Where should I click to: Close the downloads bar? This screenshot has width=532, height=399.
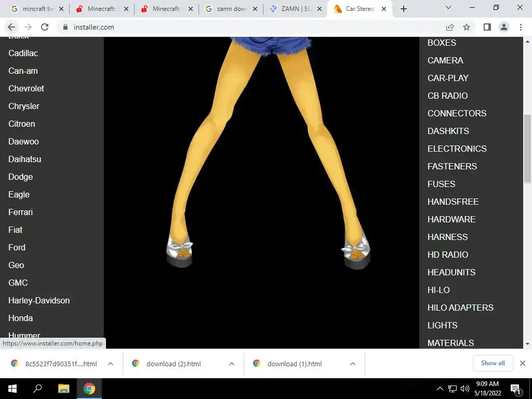[x=523, y=363]
